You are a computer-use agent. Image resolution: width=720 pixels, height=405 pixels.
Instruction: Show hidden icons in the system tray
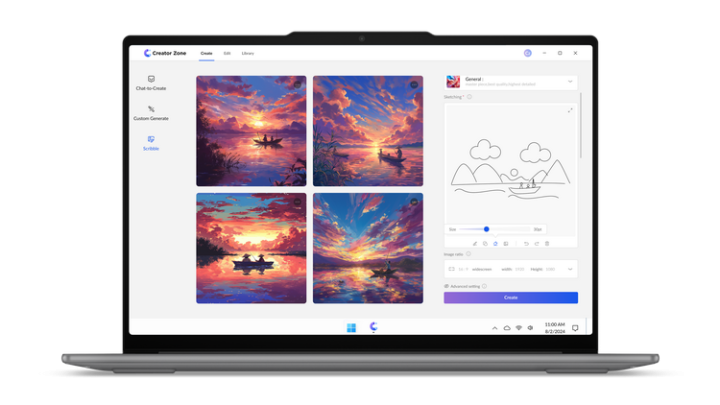point(495,328)
